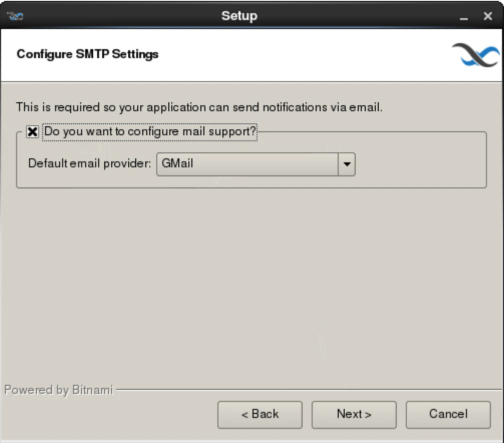Cancel the setup wizard
The width and height of the screenshot is (504, 443).
pyautogui.click(x=448, y=415)
